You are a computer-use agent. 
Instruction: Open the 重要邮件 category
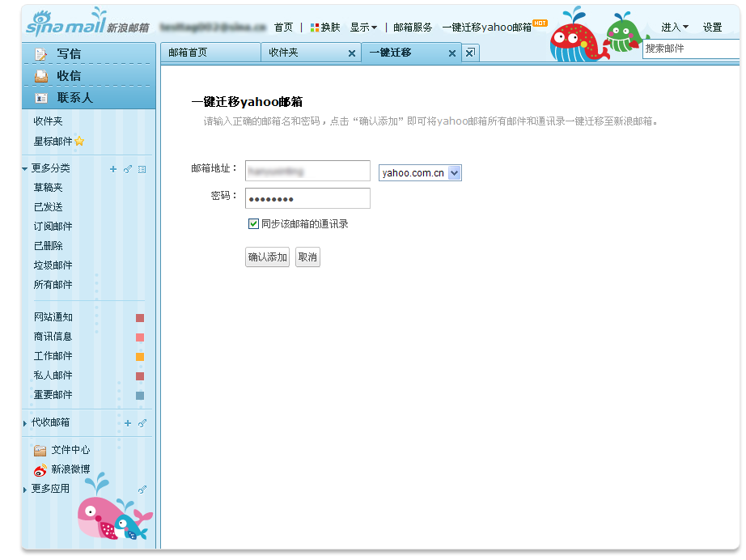[x=53, y=396]
